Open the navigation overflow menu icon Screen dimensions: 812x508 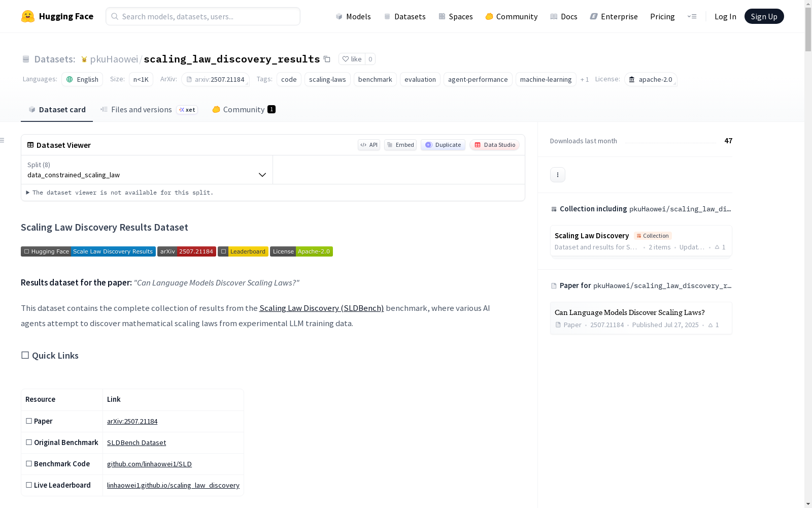click(x=692, y=16)
